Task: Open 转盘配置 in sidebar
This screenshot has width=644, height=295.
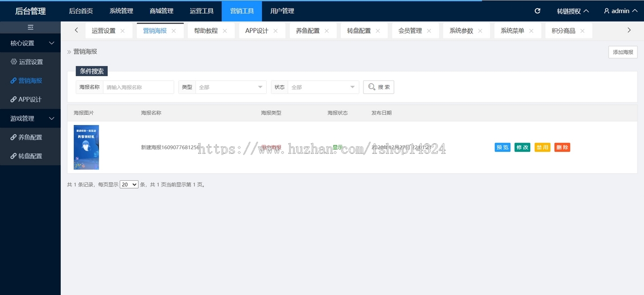Action: 30,156
